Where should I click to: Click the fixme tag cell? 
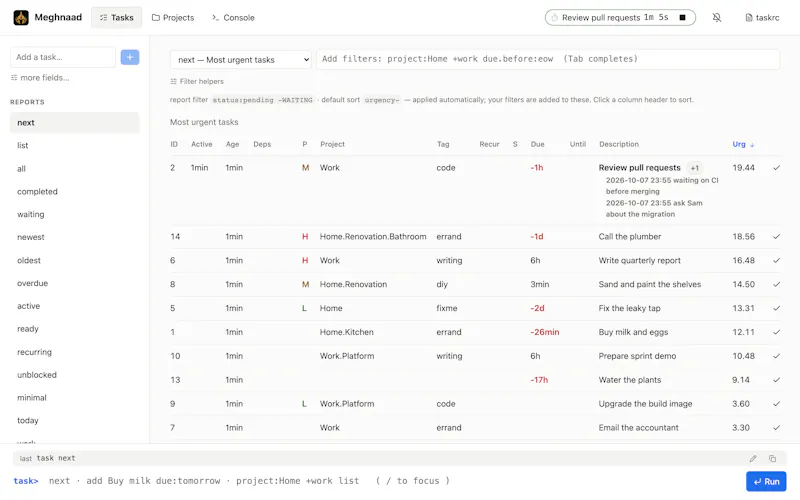[x=447, y=308]
